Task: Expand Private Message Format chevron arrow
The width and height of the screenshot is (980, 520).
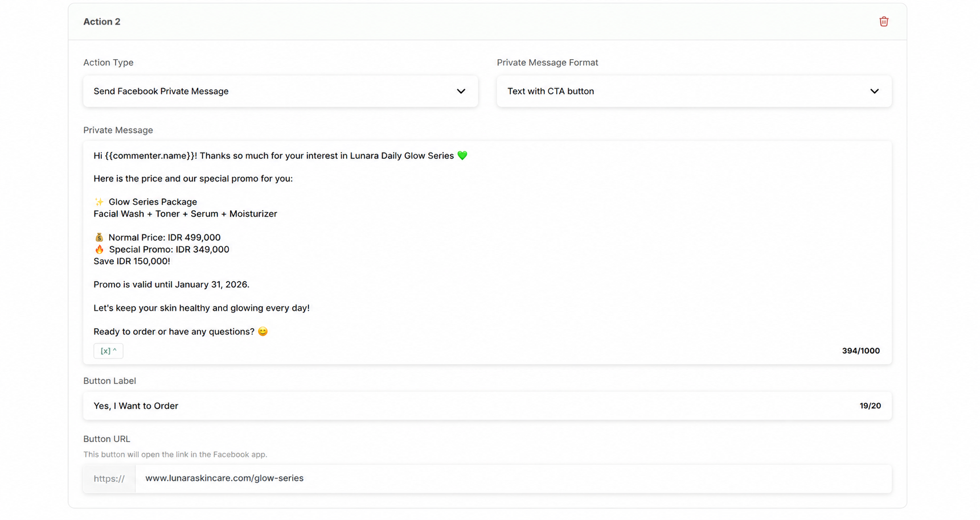Action: coord(874,91)
